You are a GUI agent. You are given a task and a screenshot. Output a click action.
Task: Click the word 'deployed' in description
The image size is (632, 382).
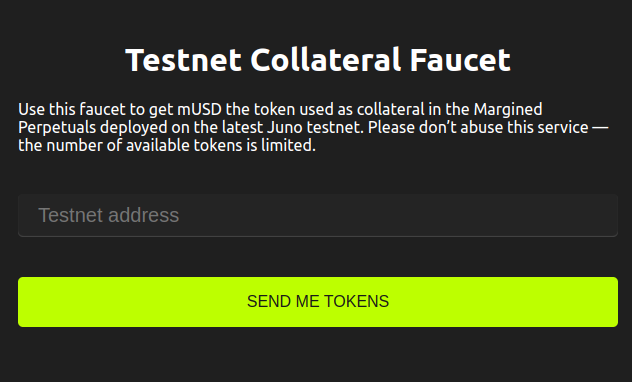coord(133,128)
